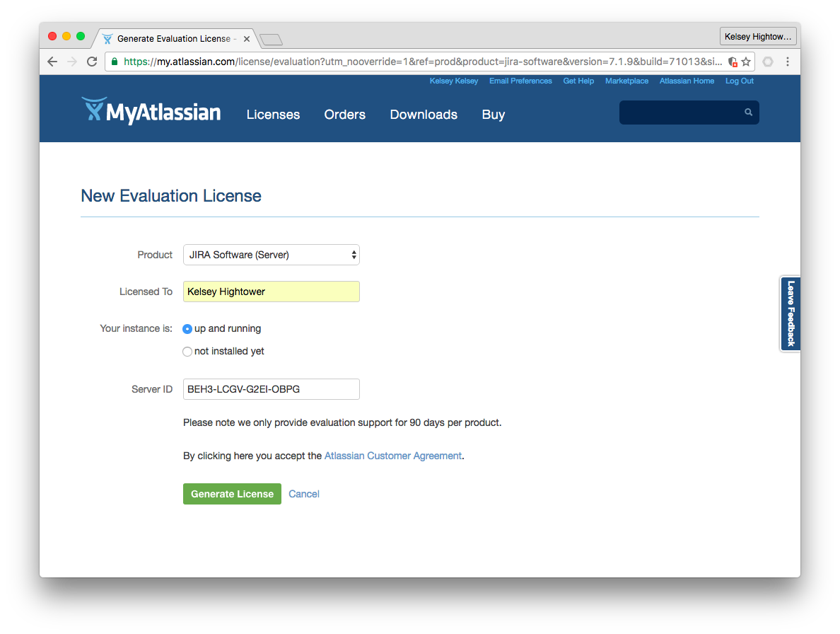Click the Cancel link
Image resolution: width=840 pixels, height=634 pixels.
click(x=304, y=494)
